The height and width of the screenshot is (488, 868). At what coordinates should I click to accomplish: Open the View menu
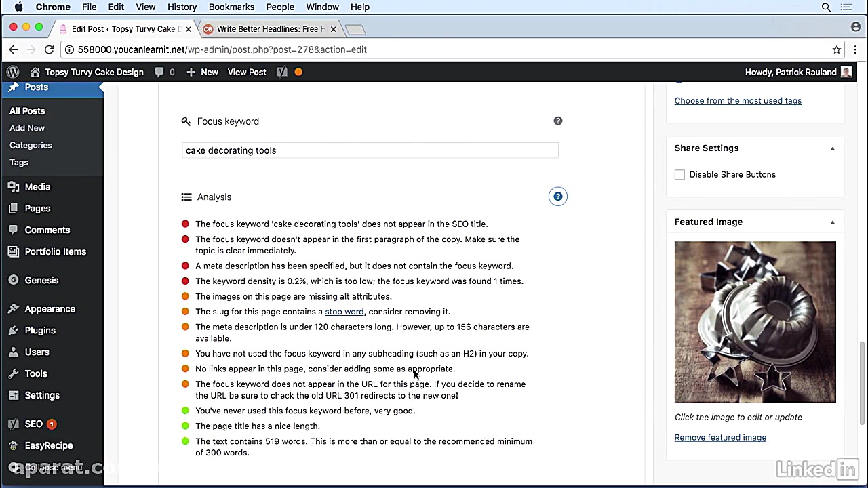pos(146,7)
